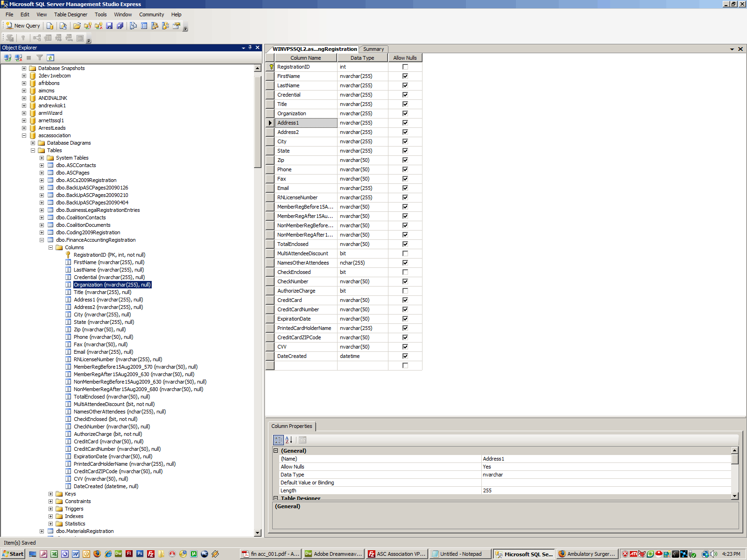The image size is (747, 560).
Task: Collapse the Columns folder node
Action: (50, 247)
